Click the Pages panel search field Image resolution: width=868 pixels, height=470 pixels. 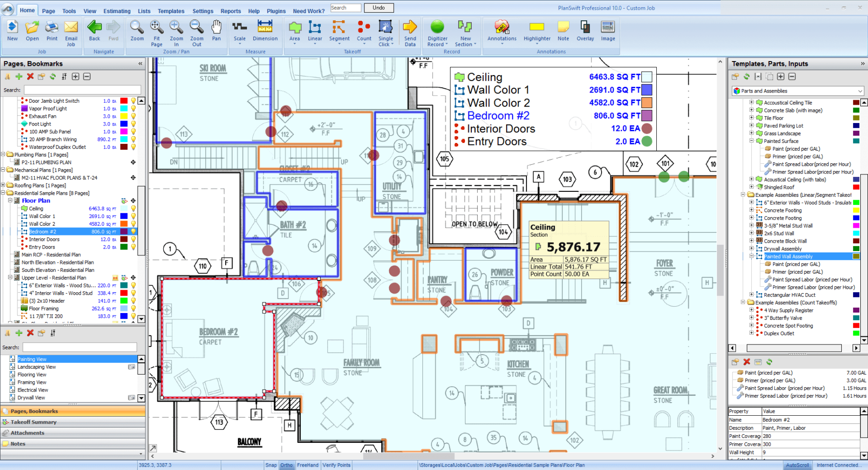pyautogui.click(x=81, y=90)
